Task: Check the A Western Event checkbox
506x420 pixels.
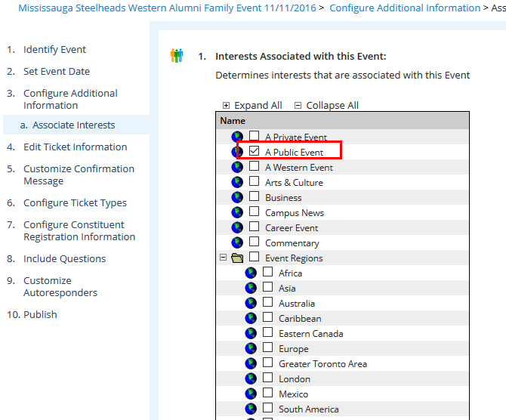Action: coord(255,167)
